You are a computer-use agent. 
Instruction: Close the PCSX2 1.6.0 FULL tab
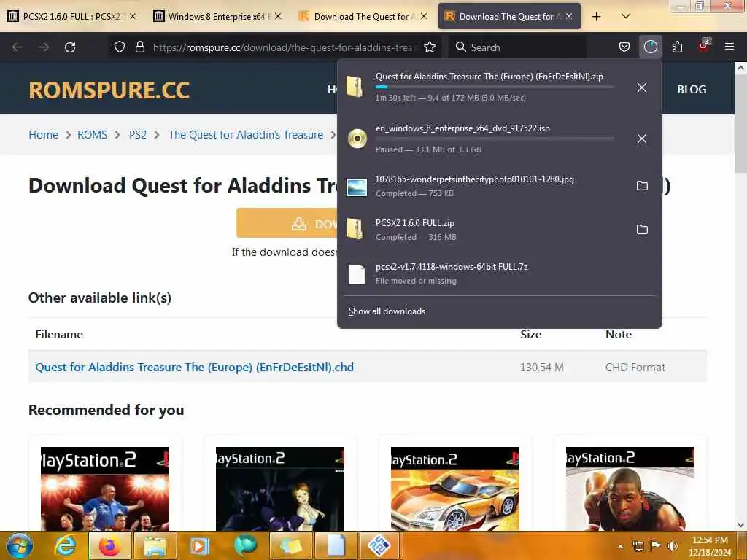pos(133,16)
